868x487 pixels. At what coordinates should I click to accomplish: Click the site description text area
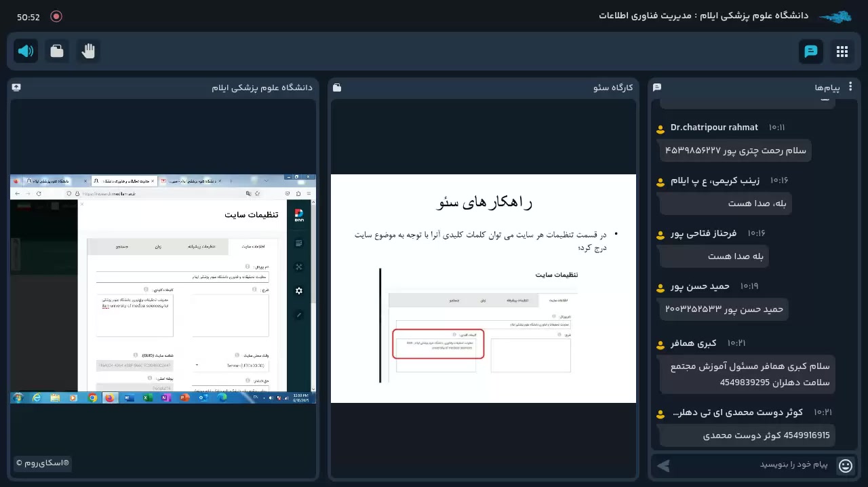pyautogui.click(x=231, y=315)
